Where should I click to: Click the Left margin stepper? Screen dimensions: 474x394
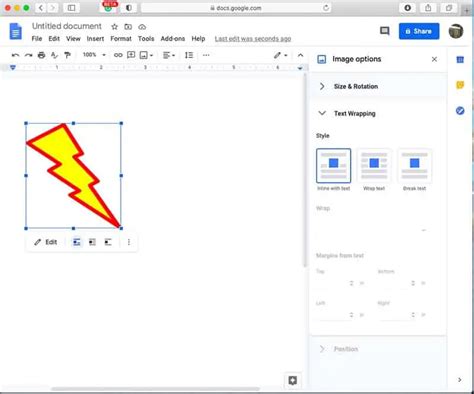coord(351,315)
